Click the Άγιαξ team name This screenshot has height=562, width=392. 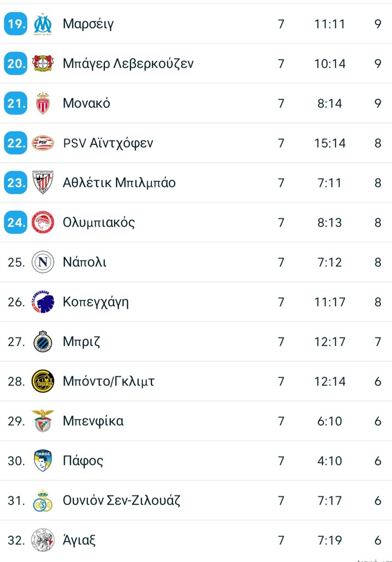(x=79, y=540)
